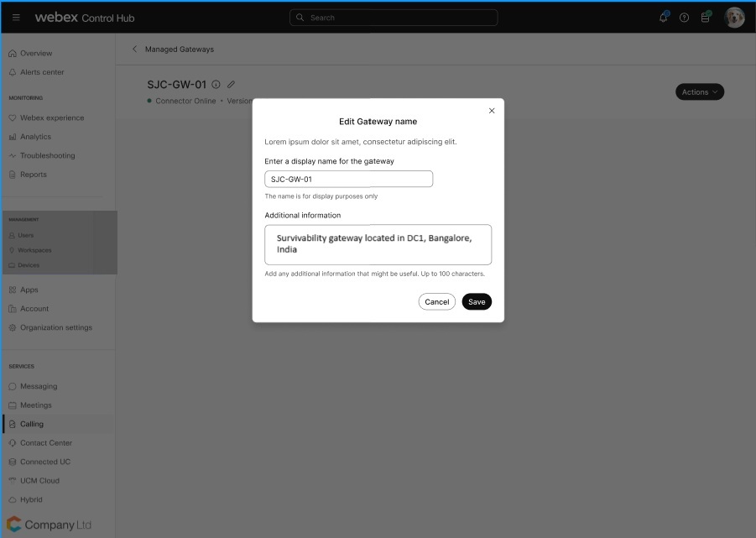
Task: Click the Alerts center bell icon
Action: tap(13, 72)
